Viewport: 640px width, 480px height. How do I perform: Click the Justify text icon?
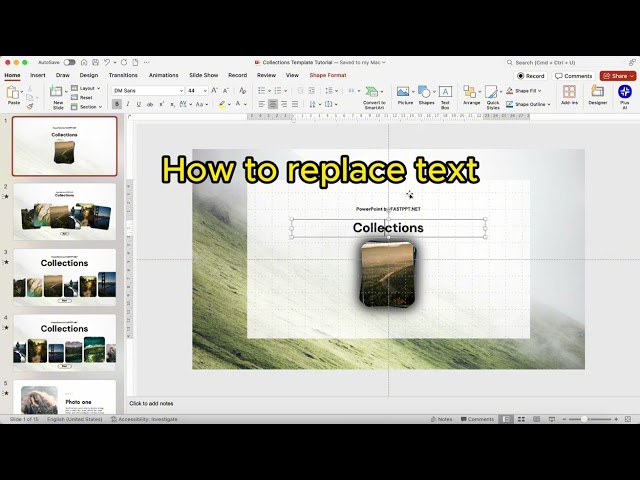click(x=295, y=104)
